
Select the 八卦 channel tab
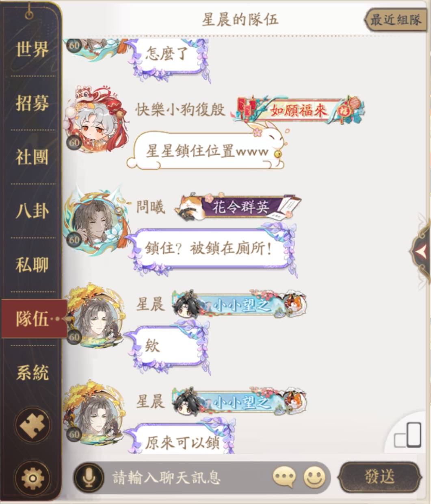click(32, 211)
